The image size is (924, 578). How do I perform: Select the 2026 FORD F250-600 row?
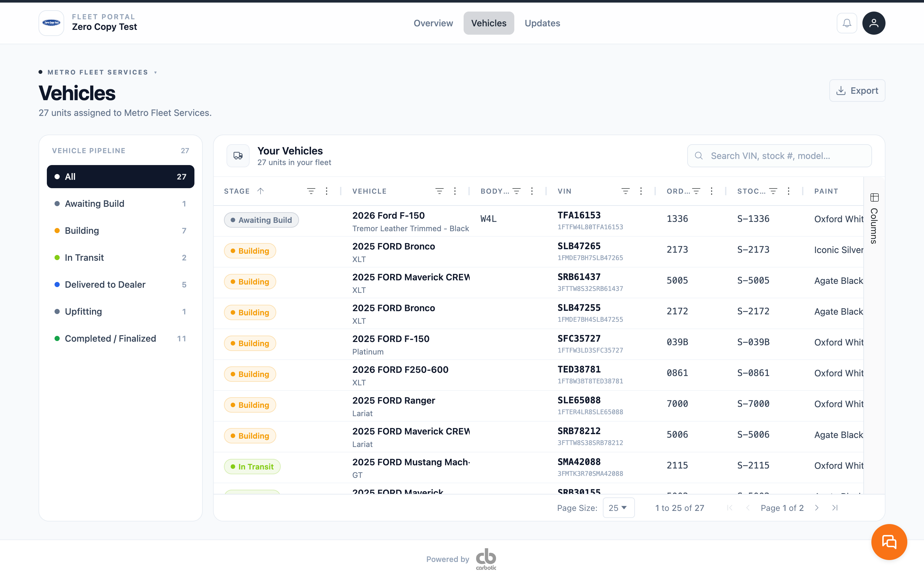pos(538,375)
